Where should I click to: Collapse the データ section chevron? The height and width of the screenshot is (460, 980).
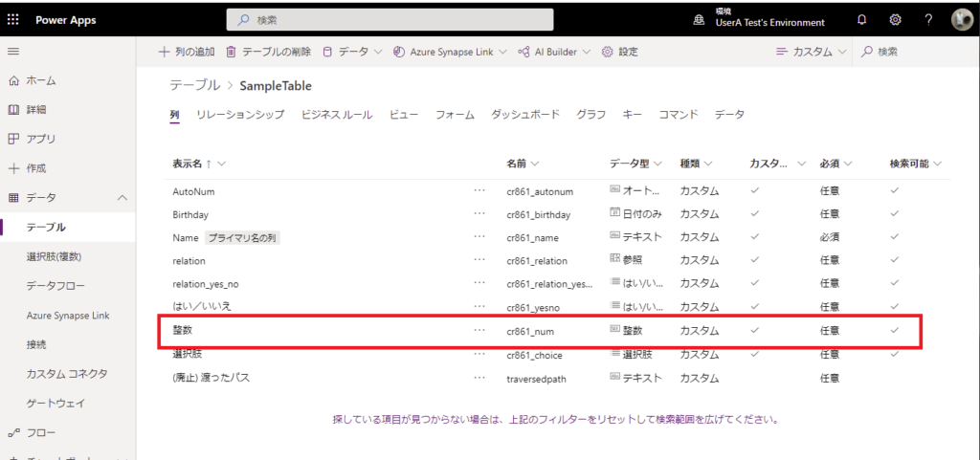[x=122, y=198]
